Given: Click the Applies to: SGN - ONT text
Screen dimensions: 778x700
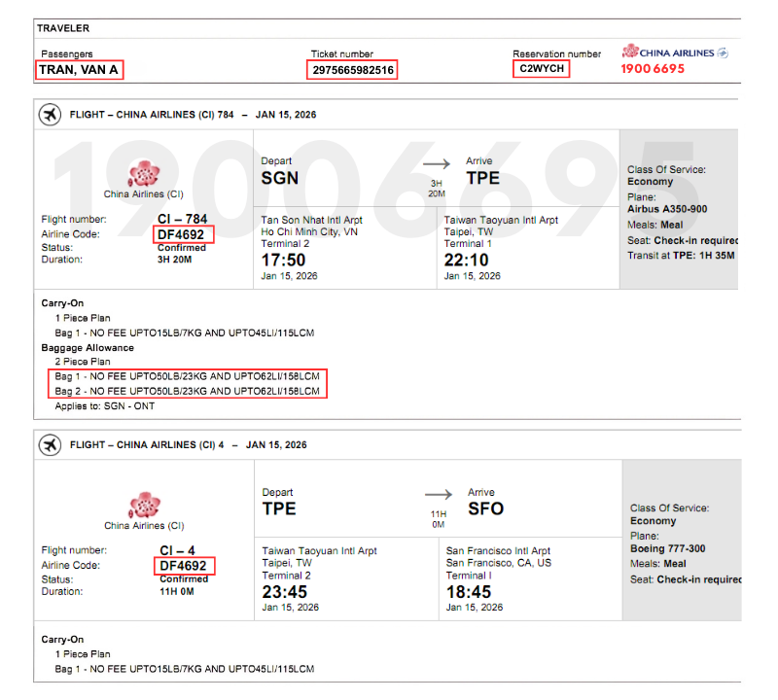Looking at the screenshot, I should (x=105, y=405).
